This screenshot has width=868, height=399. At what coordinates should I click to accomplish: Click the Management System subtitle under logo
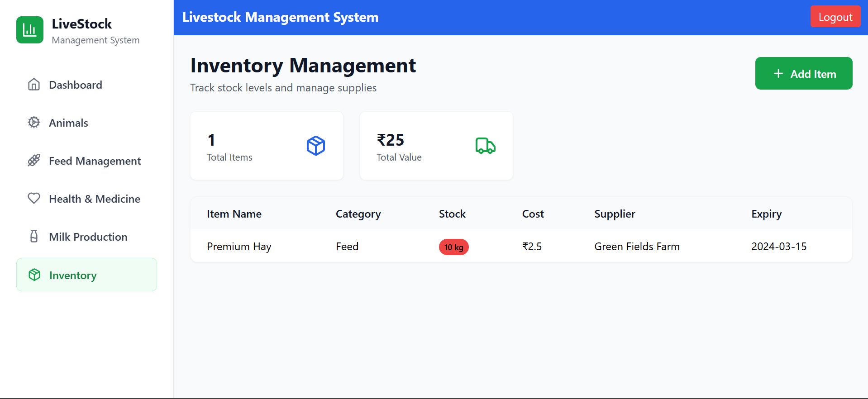click(x=95, y=40)
